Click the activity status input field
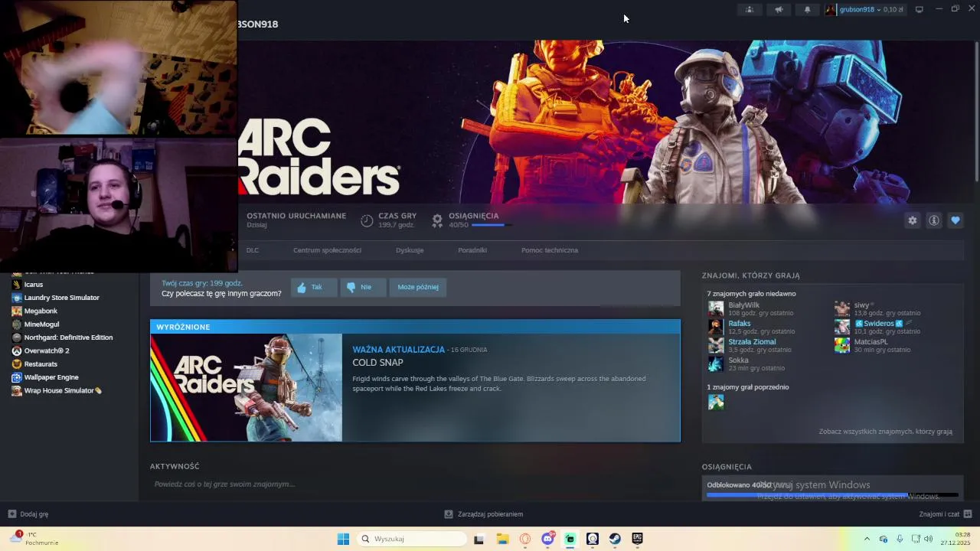980x551 pixels. tap(413, 484)
